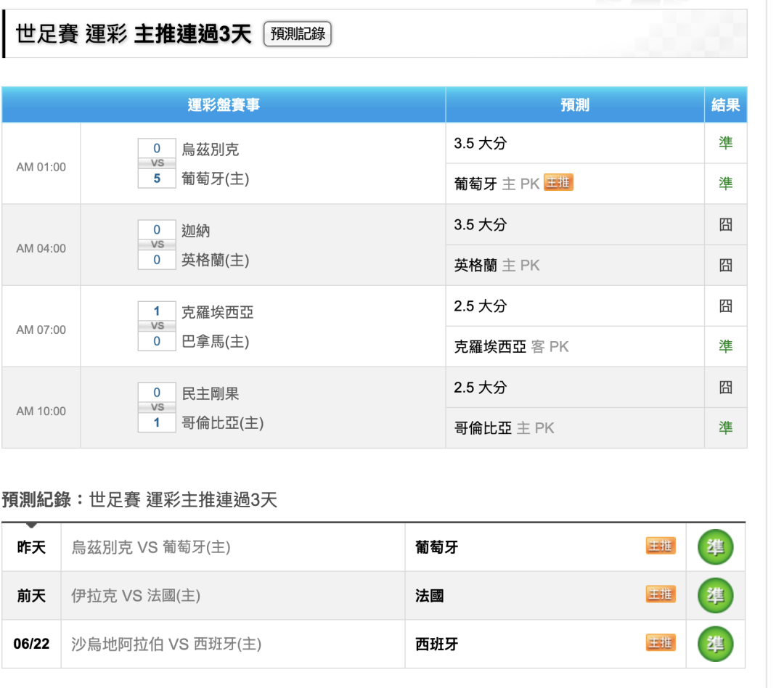Click team name 巴拿馬(主)
Viewport: 784px width, 688px height.
[215, 342]
